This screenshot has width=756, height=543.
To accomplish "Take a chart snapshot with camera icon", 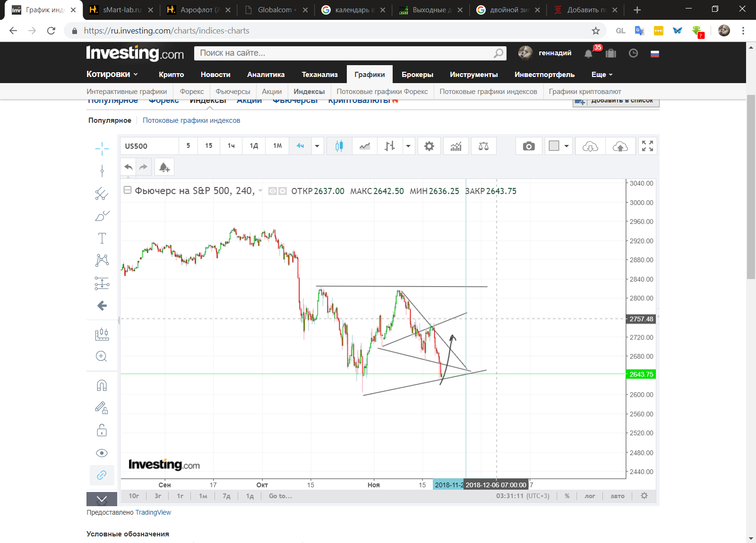I will tap(529, 146).
